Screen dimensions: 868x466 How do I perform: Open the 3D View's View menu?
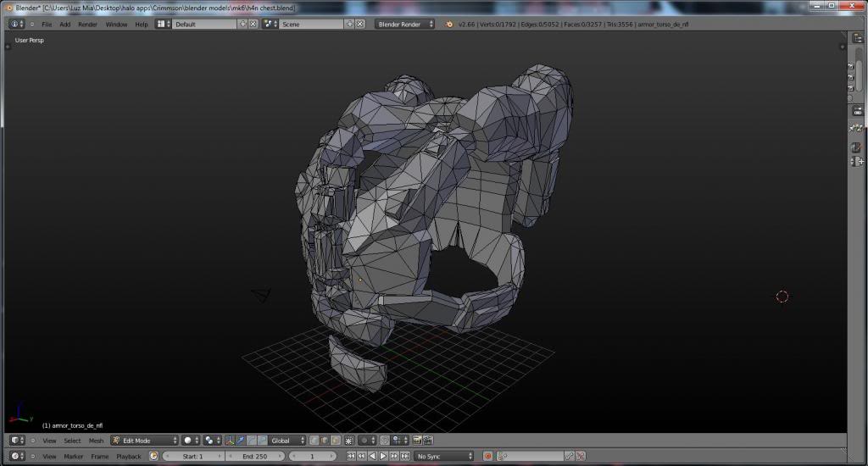(x=49, y=441)
